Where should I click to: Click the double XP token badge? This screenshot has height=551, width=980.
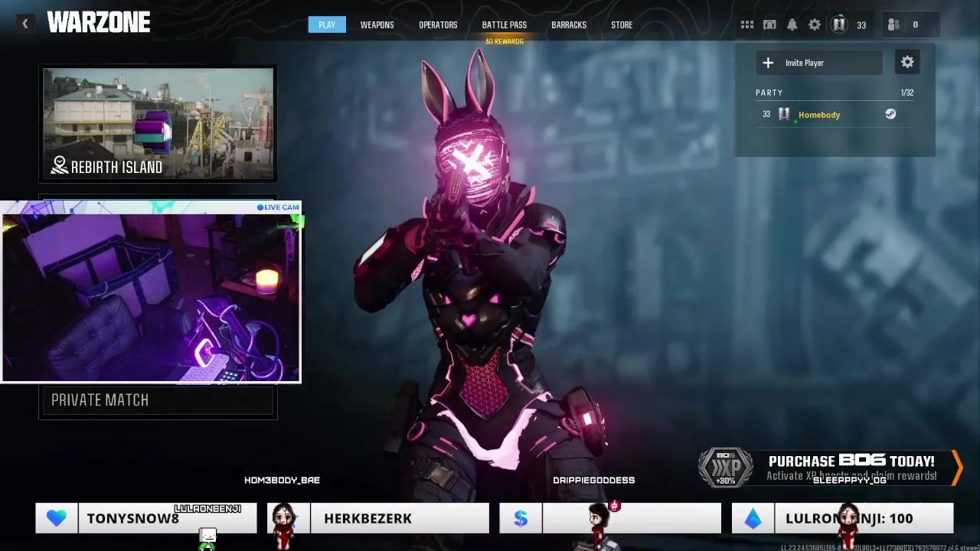click(x=726, y=467)
